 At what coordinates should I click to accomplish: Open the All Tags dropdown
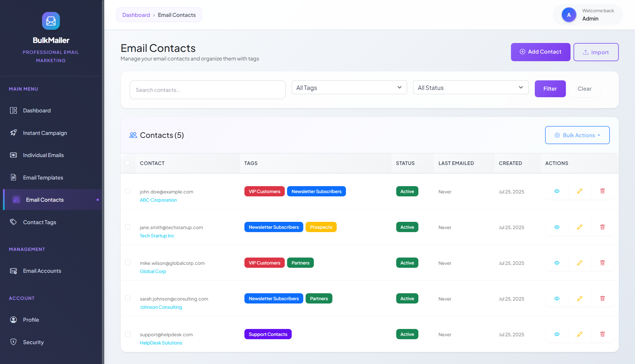[349, 87]
